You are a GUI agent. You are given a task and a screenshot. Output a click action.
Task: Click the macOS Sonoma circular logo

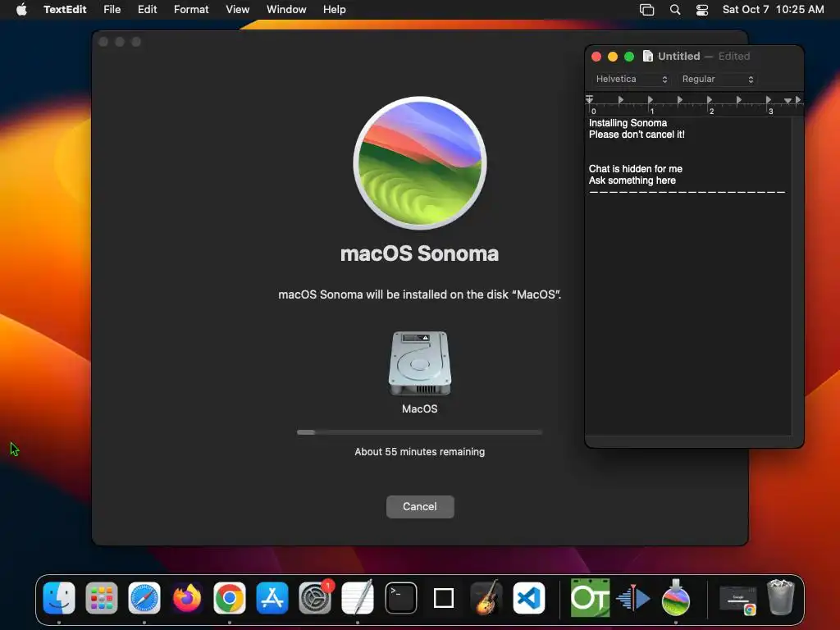tap(419, 163)
